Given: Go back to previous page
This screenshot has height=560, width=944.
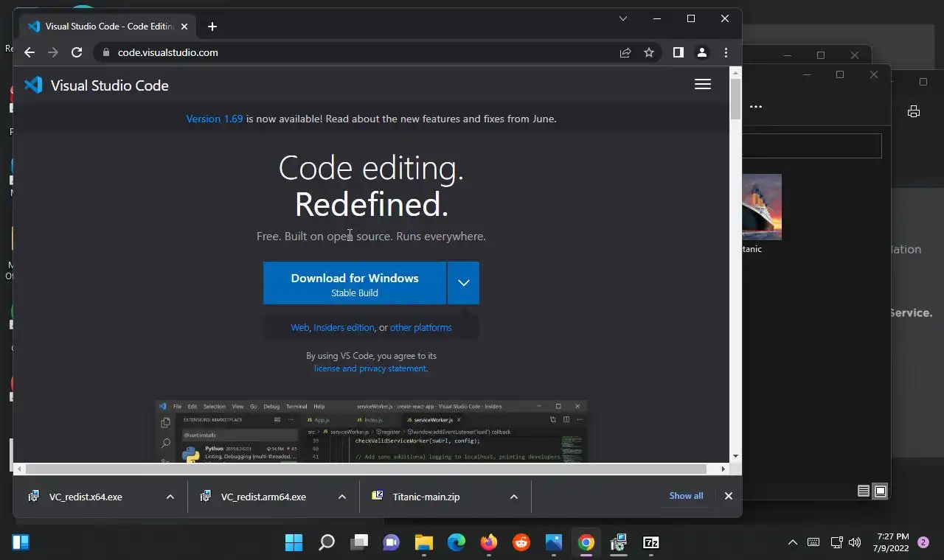Looking at the screenshot, I should pyautogui.click(x=29, y=52).
